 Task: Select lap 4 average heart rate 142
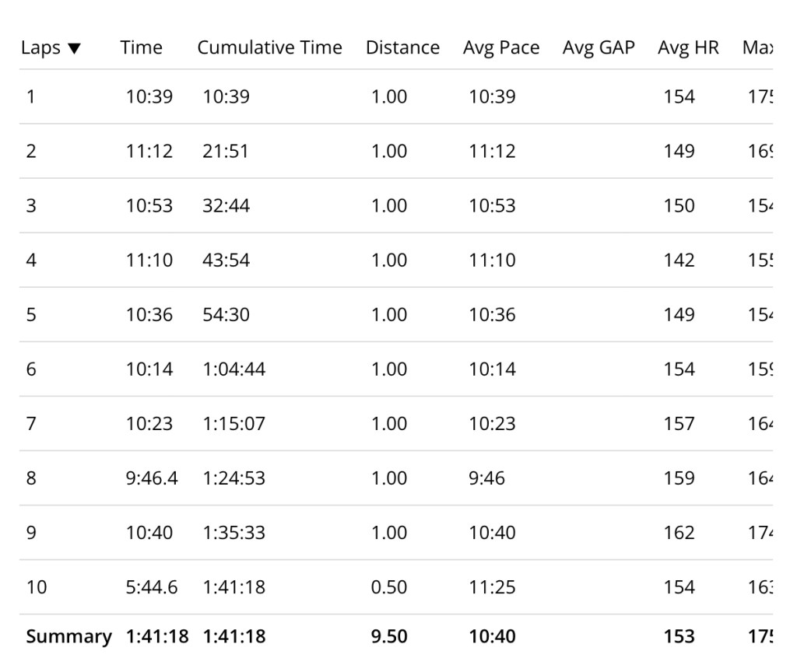click(x=679, y=260)
